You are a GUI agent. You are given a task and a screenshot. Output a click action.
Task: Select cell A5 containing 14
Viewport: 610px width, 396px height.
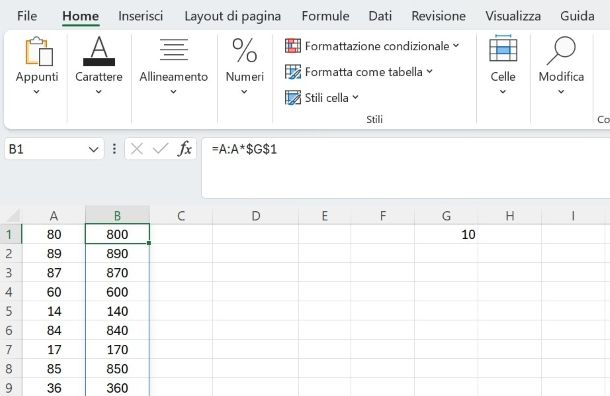(54, 311)
